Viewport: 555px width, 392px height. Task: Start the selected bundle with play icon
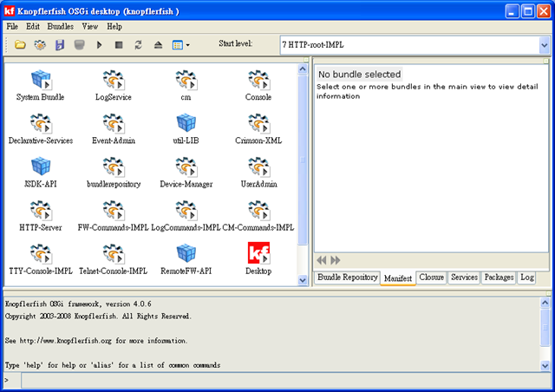[x=99, y=45]
